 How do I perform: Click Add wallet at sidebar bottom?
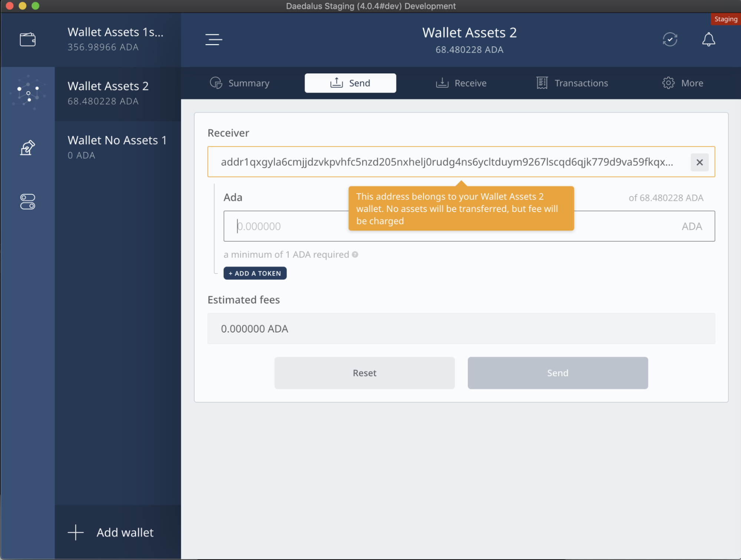point(111,532)
